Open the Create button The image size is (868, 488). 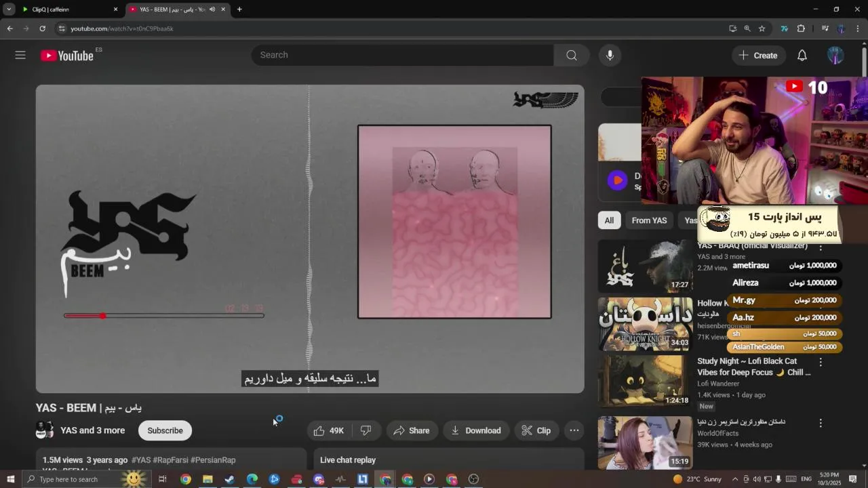(758, 56)
